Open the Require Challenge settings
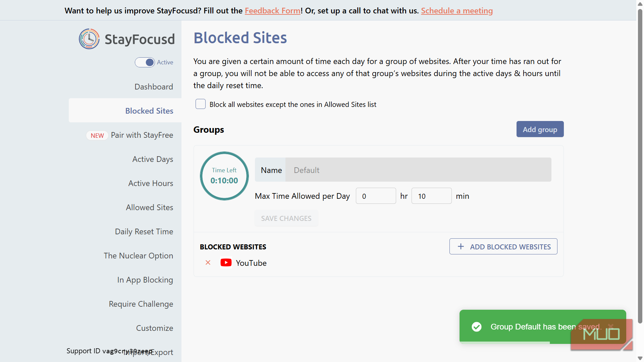644x362 pixels. point(141,304)
